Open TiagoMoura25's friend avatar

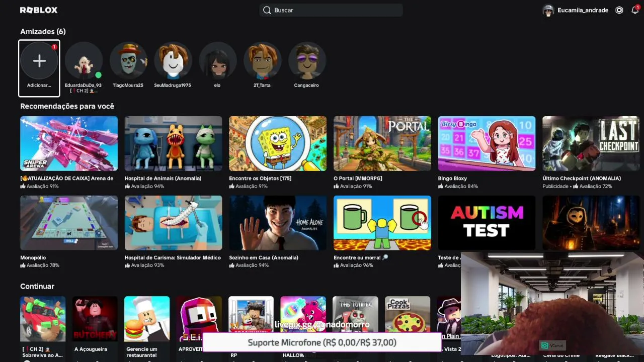tap(128, 61)
